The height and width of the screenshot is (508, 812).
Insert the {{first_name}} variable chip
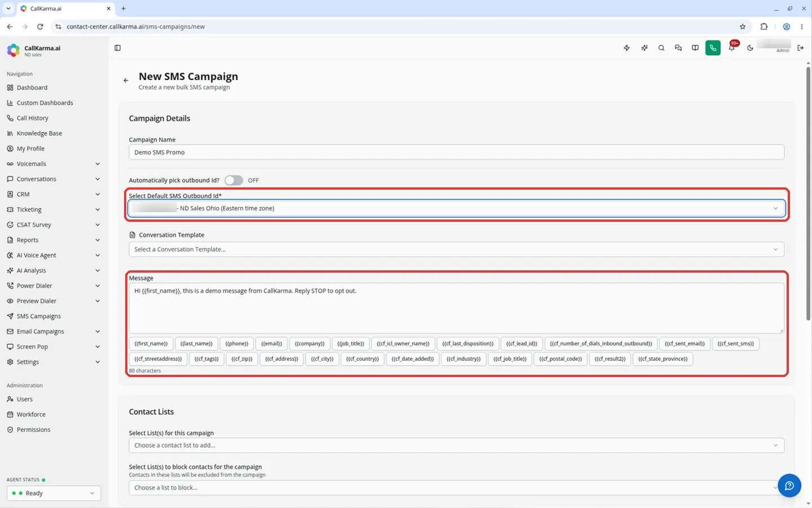151,344
